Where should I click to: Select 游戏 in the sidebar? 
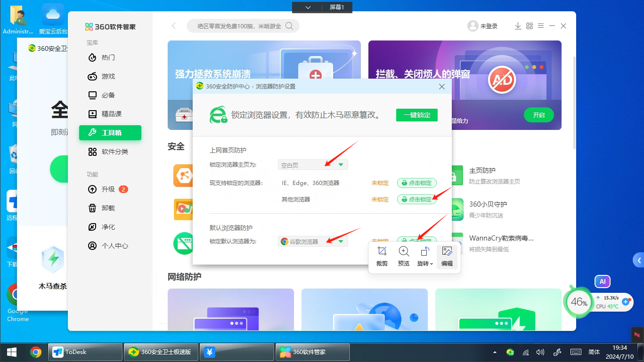pyautogui.click(x=110, y=76)
